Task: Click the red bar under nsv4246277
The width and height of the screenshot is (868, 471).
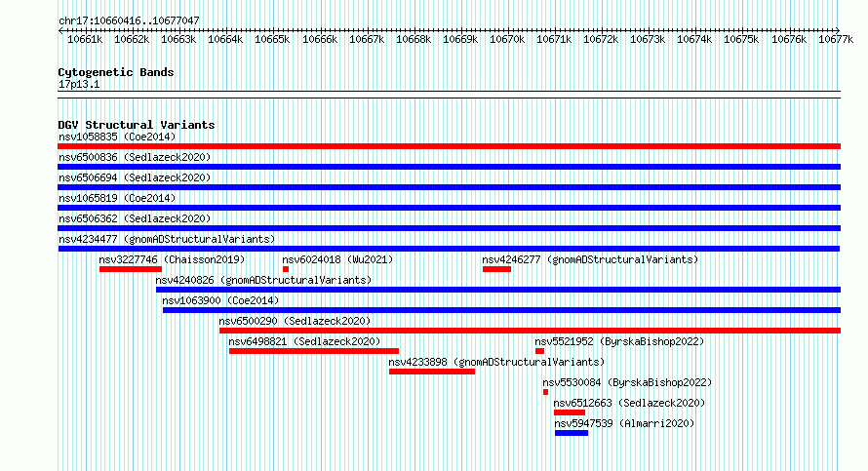Action: pyautogui.click(x=496, y=269)
